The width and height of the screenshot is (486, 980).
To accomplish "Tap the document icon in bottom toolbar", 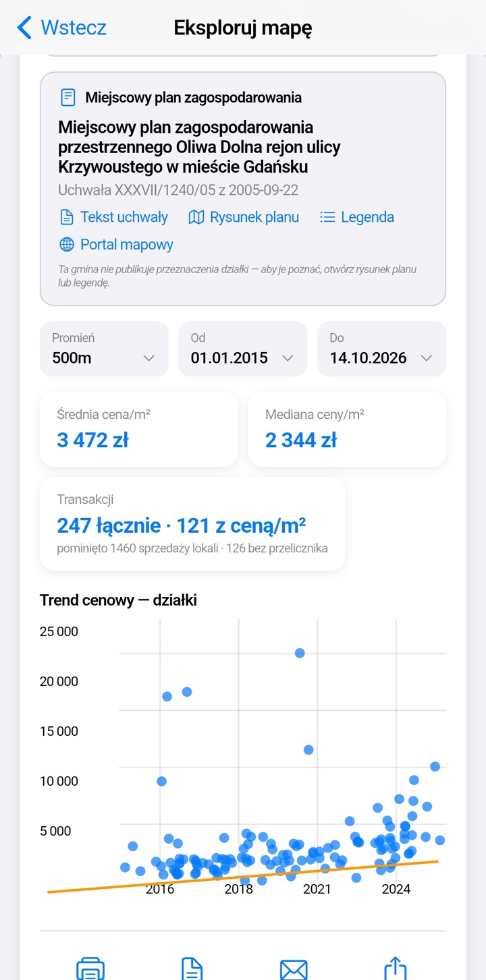I will (192, 969).
